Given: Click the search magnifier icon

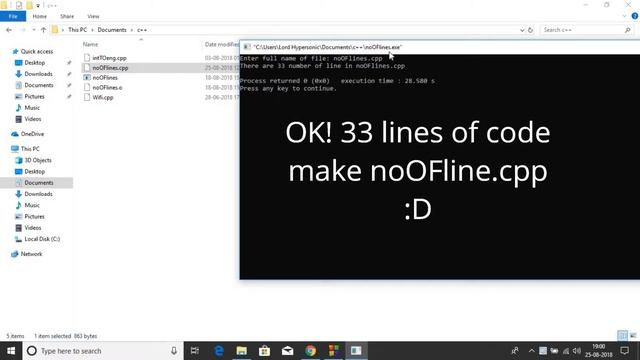Looking at the screenshot, I should [628, 30].
